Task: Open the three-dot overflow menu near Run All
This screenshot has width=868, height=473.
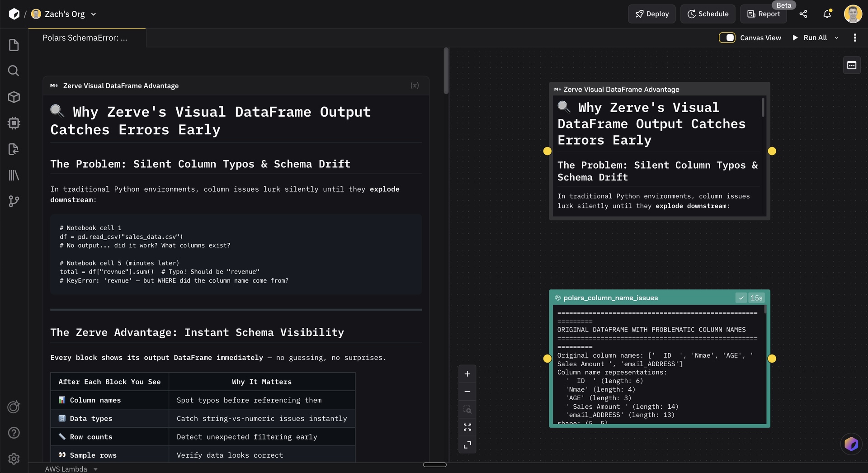Action: [x=854, y=38]
